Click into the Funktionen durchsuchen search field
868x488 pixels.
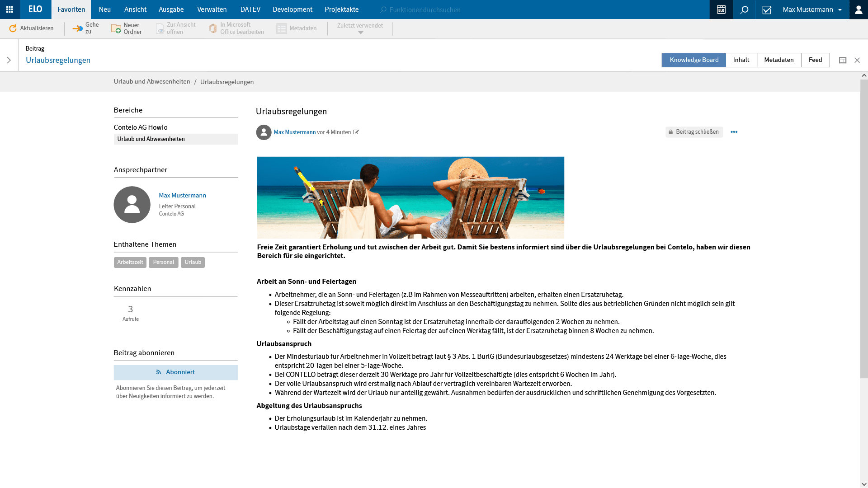tap(425, 9)
